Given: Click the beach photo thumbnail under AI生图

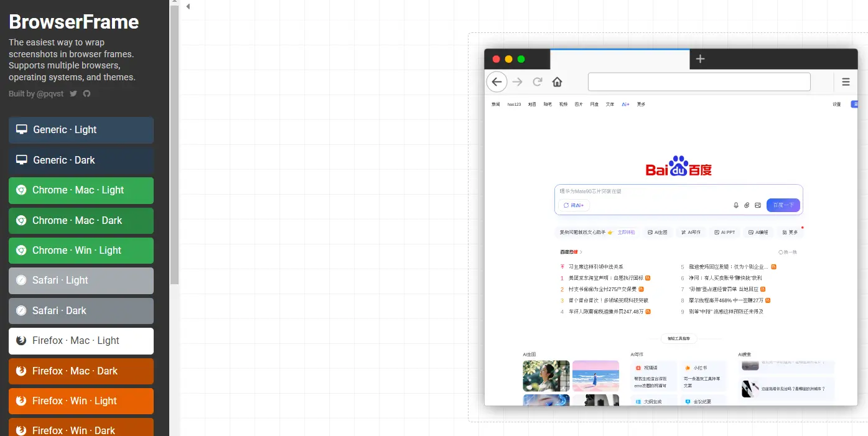Looking at the screenshot, I should [x=595, y=376].
